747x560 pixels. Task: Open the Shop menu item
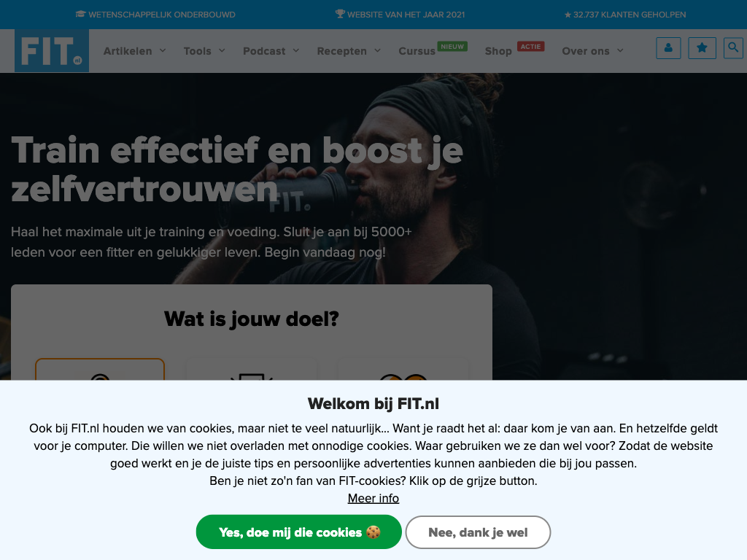coord(498,51)
